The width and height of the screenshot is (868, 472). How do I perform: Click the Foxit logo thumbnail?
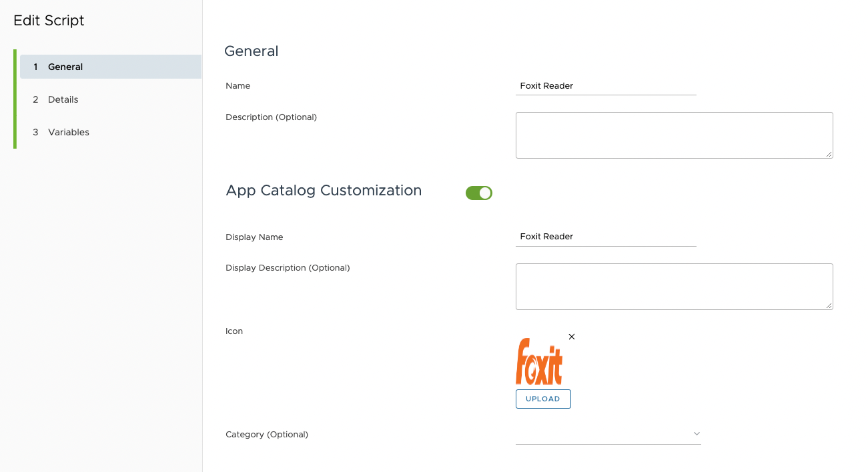[539, 362]
